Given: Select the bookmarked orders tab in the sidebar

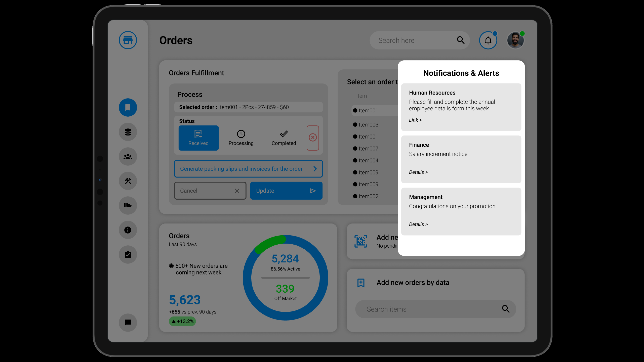Looking at the screenshot, I should [128, 107].
